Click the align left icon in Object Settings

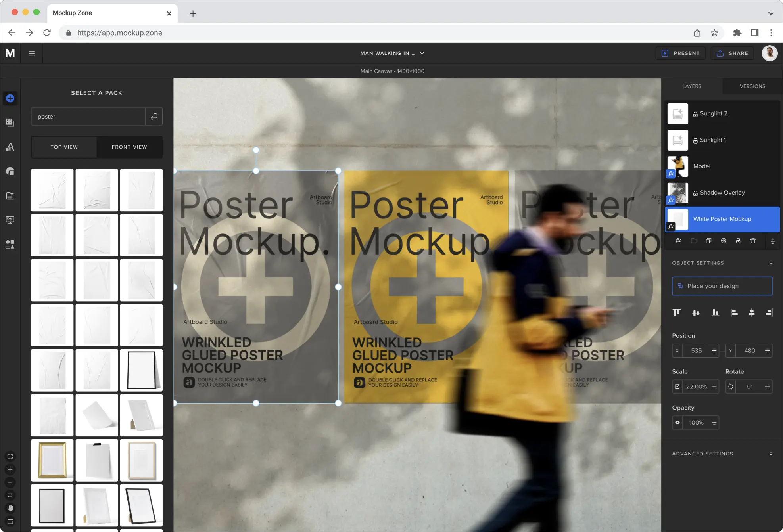point(733,312)
